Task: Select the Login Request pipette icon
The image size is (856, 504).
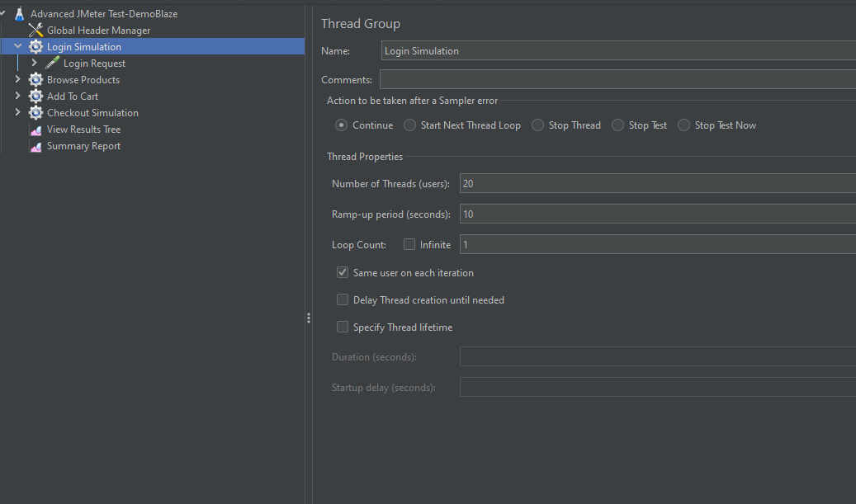Action: tap(52, 63)
